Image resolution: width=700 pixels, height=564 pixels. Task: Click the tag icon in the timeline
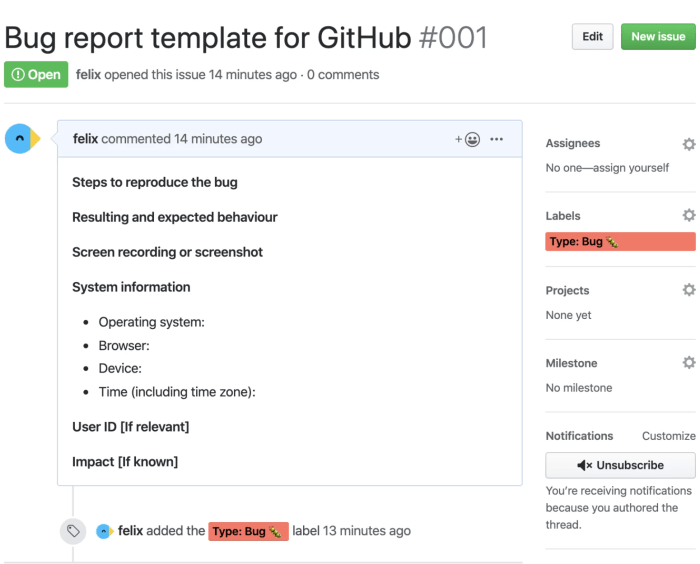pos(72,531)
